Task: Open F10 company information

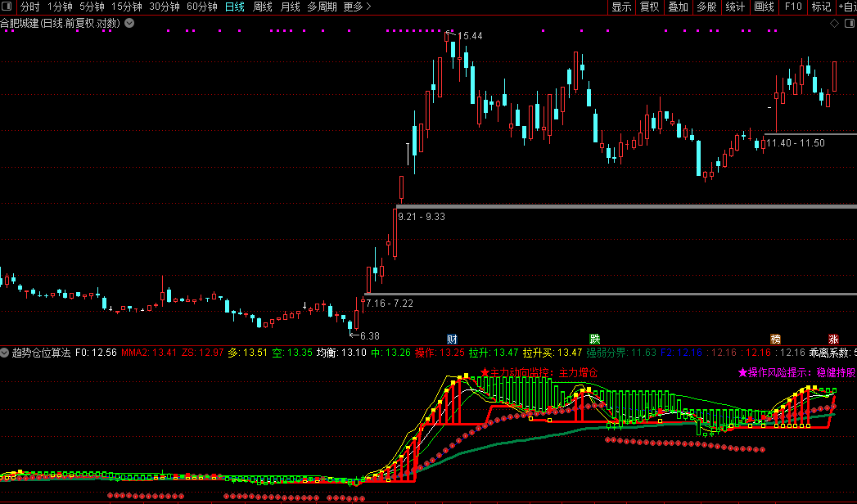Action: pyautogui.click(x=793, y=7)
